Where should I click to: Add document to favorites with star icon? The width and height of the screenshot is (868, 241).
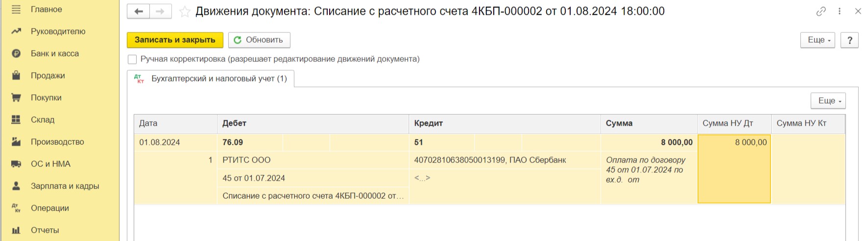point(185,11)
